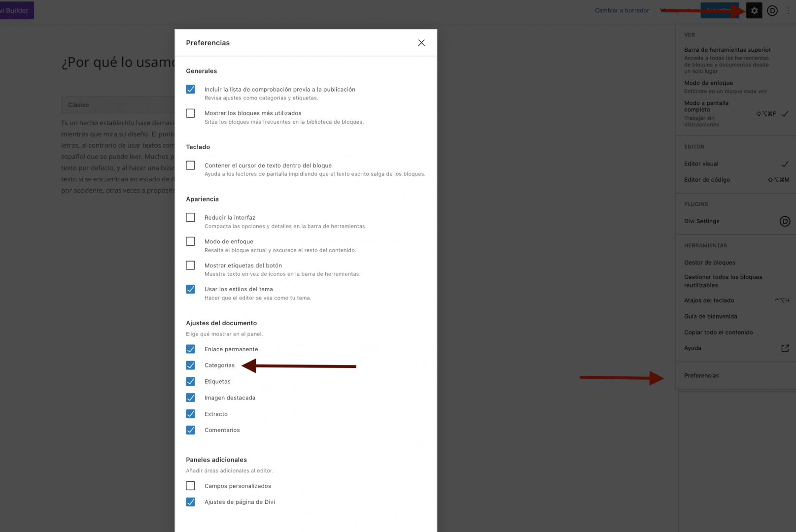Enable Mostrar etiquetas del botón
Viewport: 796px width, 532px height.
[190, 266]
